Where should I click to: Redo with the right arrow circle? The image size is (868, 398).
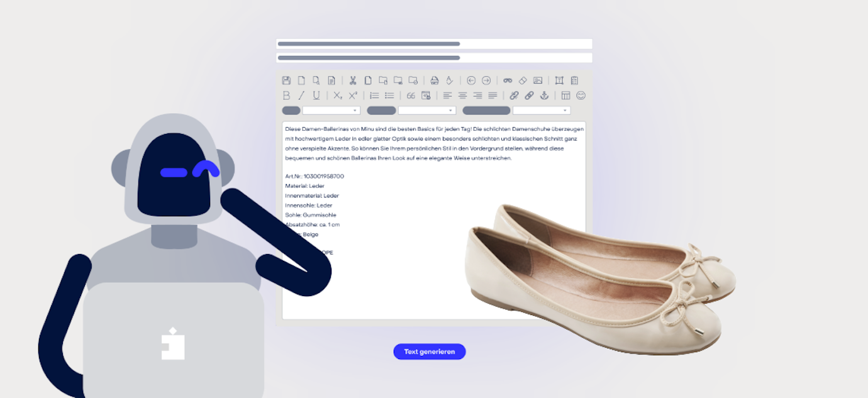pos(486,80)
